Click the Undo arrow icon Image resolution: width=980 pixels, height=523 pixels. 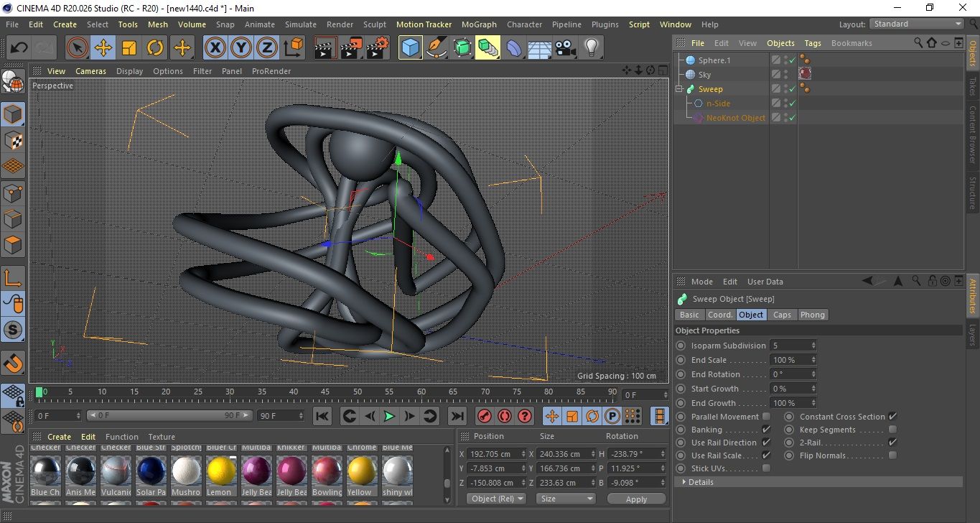point(19,48)
